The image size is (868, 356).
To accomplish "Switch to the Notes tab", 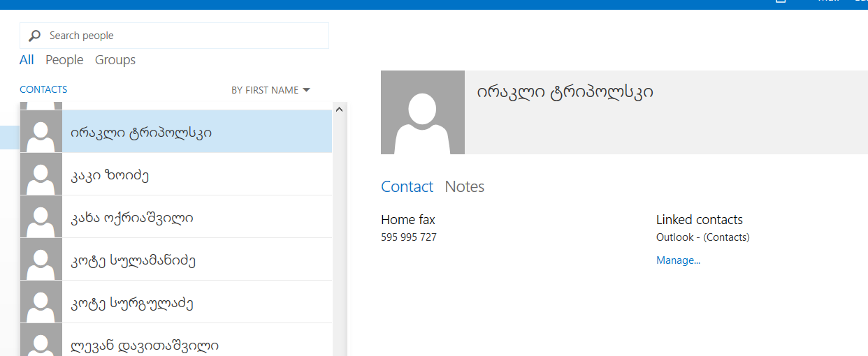I will [x=464, y=187].
